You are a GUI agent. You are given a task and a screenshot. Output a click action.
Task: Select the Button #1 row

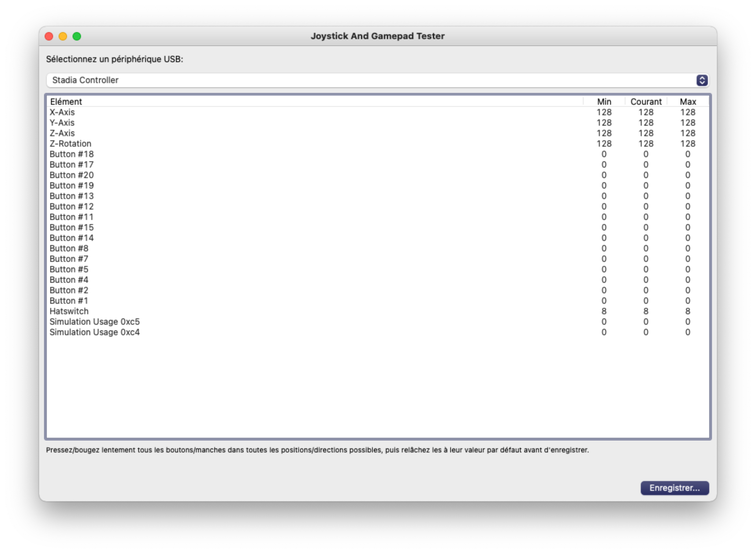tap(378, 301)
